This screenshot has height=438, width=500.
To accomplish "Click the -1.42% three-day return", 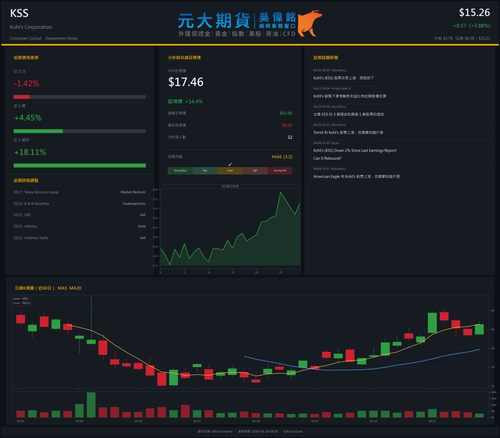I will click(26, 83).
